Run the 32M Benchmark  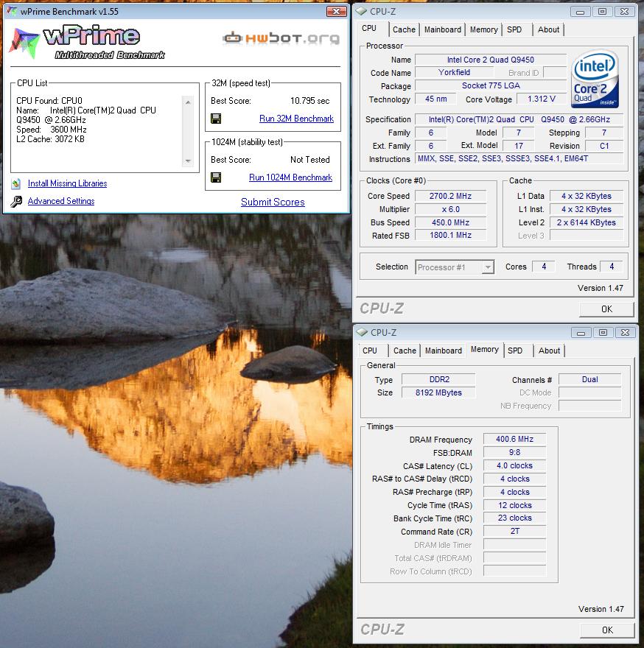[296, 119]
